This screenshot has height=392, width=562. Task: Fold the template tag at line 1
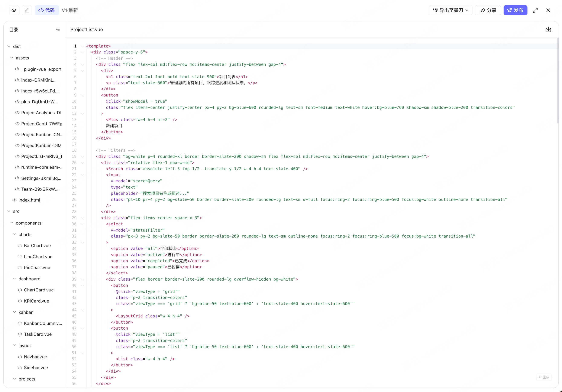[83, 46]
